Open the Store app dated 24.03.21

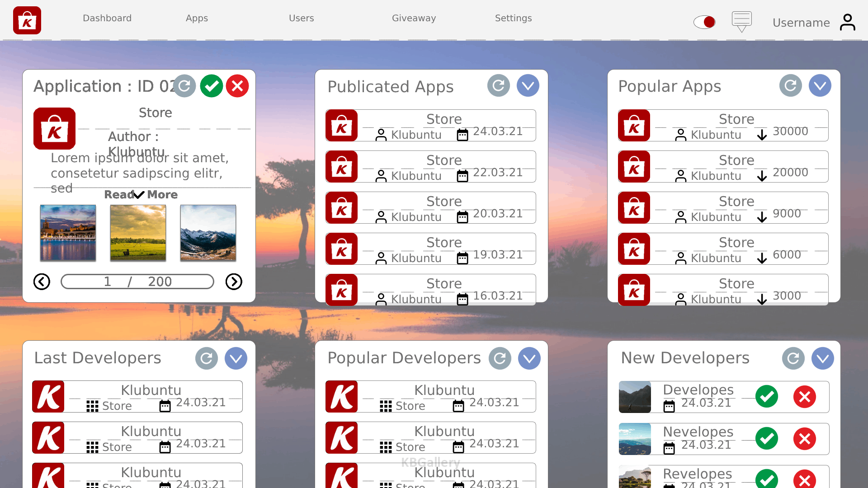coord(431,126)
